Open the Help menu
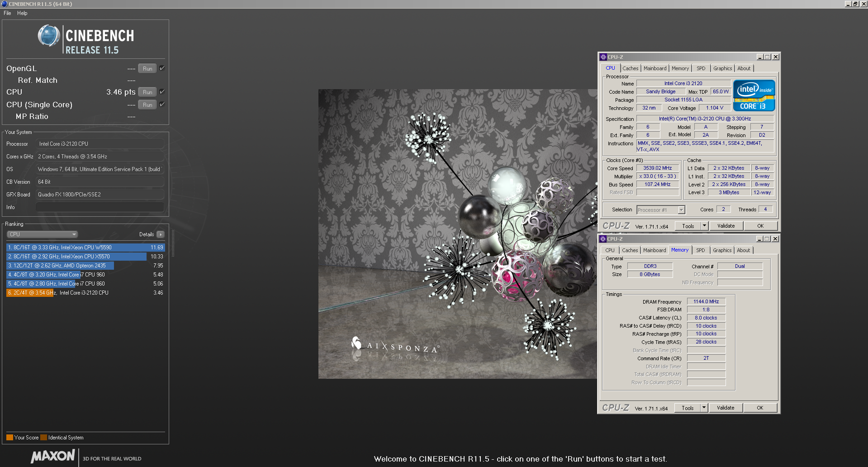This screenshot has height=467, width=868. coord(22,13)
